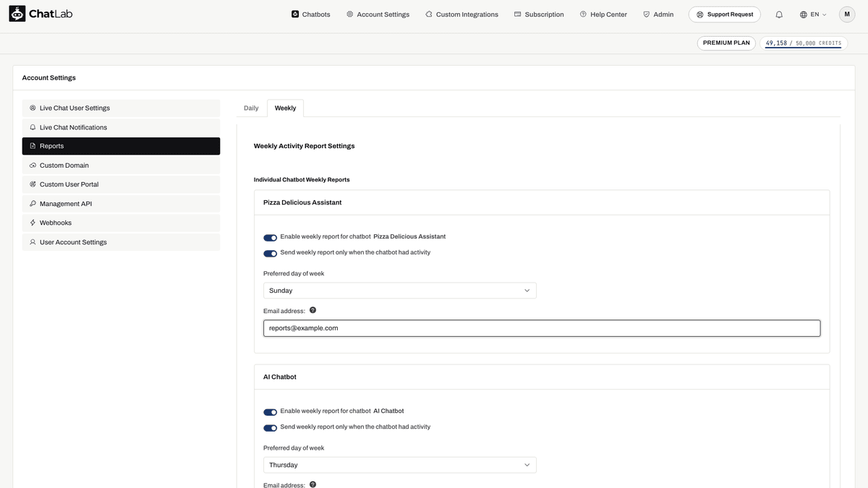The width and height of the screenshot is (868, 488).
Task: Click the Support Request button
Action: 725,14
